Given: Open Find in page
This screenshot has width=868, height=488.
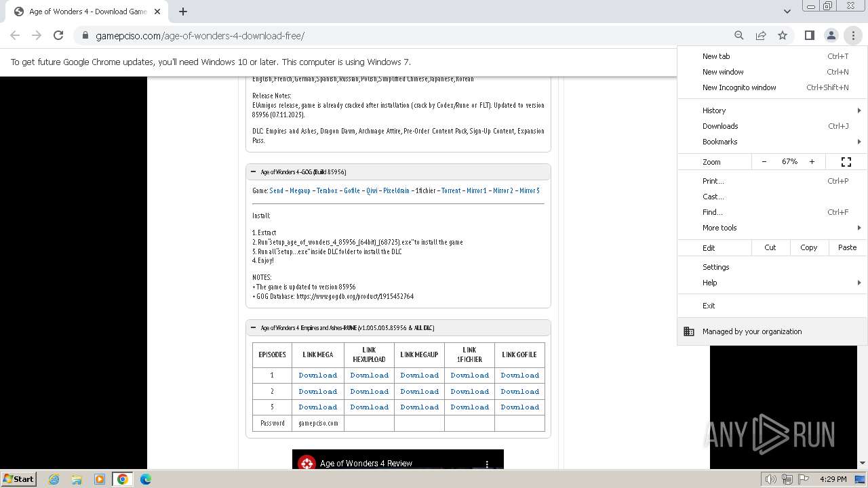Looking at the screenshot, I should (772, 212).
